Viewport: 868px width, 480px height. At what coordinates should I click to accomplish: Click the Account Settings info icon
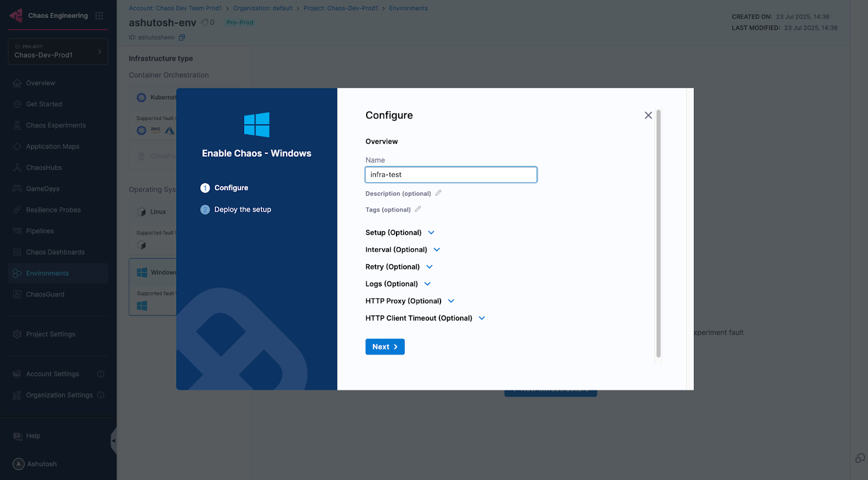pyautogui.click(x=100, y=374)
